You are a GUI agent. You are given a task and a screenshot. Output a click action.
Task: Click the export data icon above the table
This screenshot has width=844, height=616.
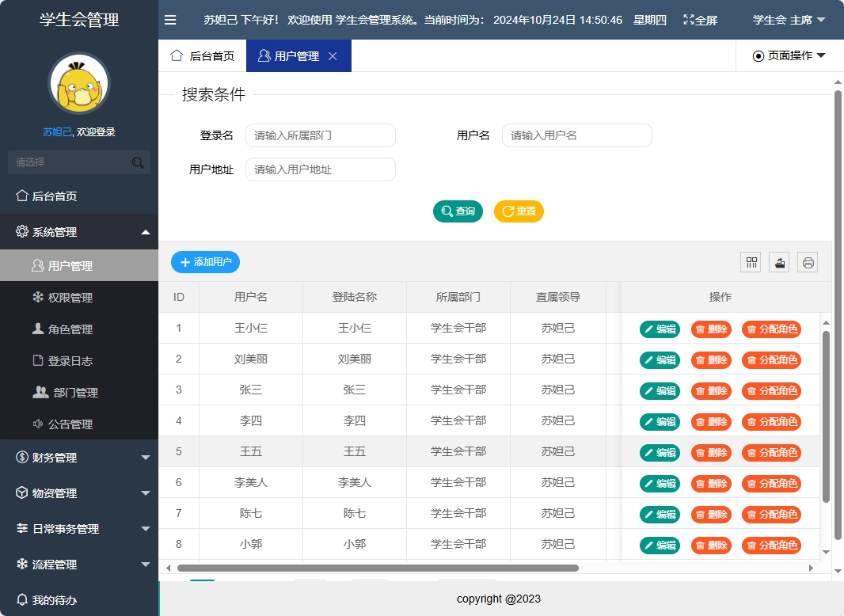tap(778, 261)
